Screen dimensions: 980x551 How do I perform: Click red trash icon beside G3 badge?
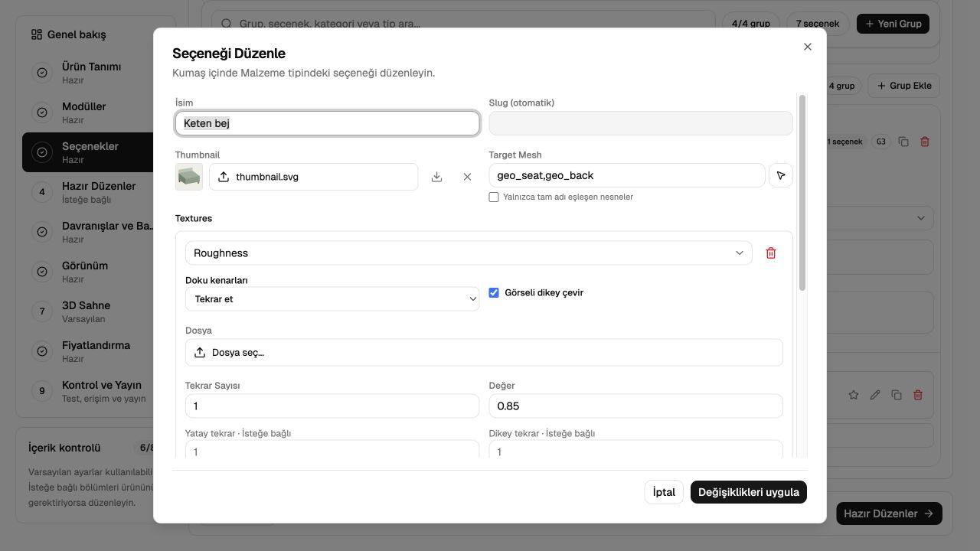(925, 142)
